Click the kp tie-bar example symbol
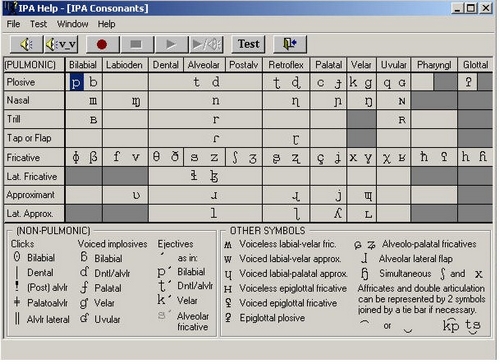Image resolution: width=500 pixels, height=364 pixels. pyautogui.click(x=451, y=325)
